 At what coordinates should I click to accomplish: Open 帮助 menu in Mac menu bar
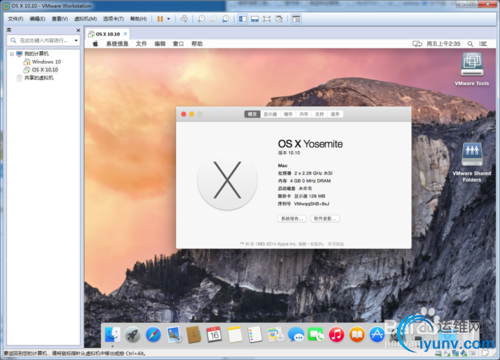point(197,44)
